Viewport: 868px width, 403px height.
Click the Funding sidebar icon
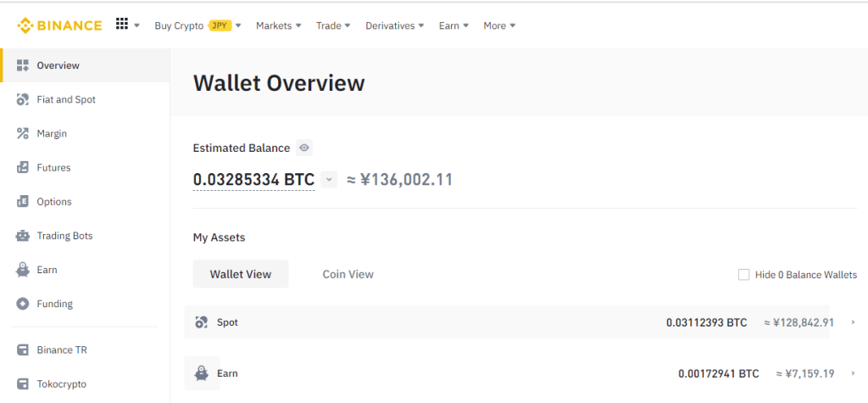[23, 304]
